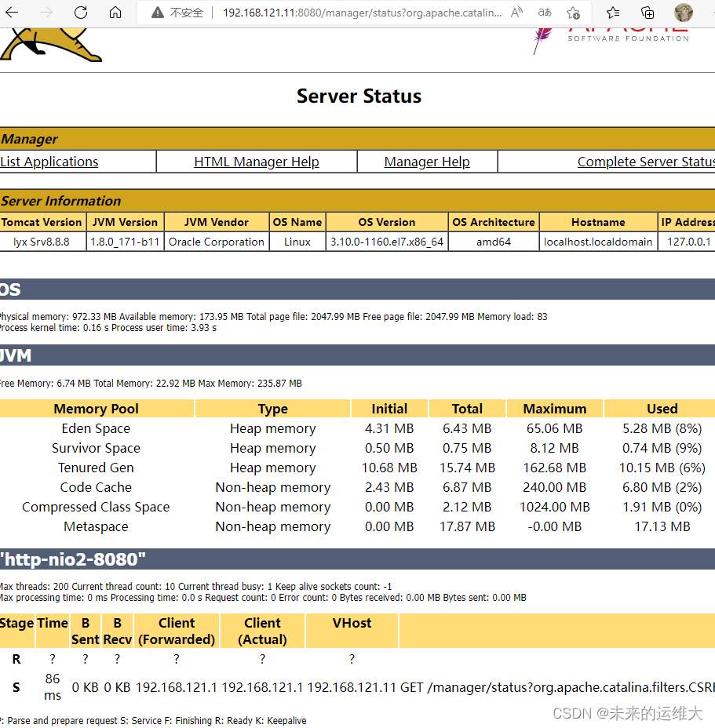715x728 pixels.
Task: Open the user profile avatar
Action: [684, 13]
